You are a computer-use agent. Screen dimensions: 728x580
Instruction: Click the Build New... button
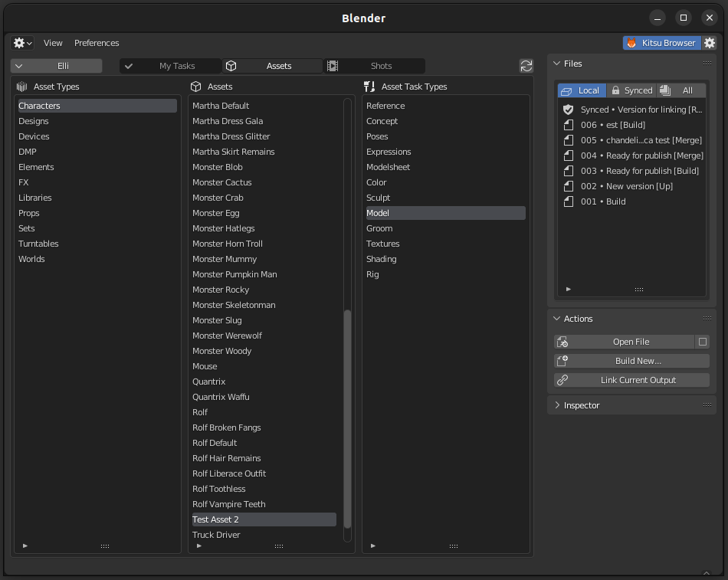pyautogui.click(x=632, y=361)
